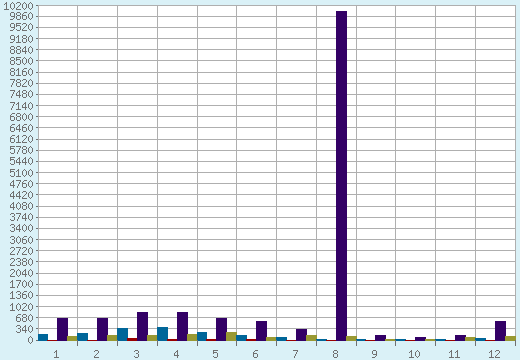Select the purple bar in column 1
The image size is (520, 360).
[x=62, y=329]
